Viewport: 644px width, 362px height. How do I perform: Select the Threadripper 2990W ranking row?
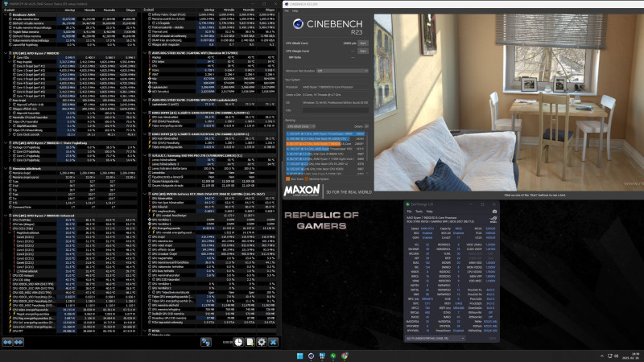click(325, 134)
